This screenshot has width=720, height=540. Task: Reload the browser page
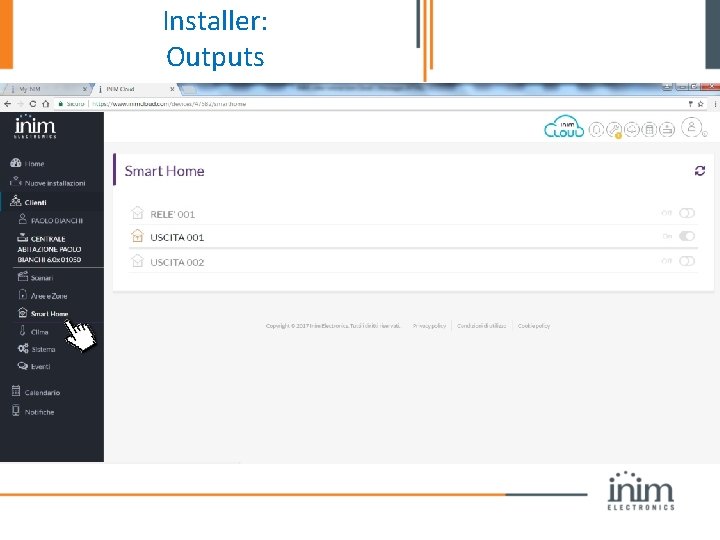(x=33, y=104)
